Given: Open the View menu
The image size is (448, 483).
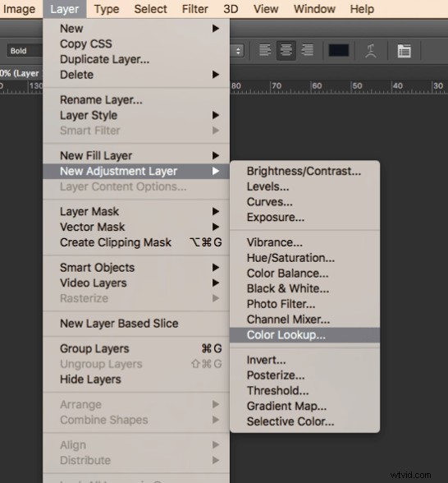Looking at the screenshot, I should click(266, 9).
